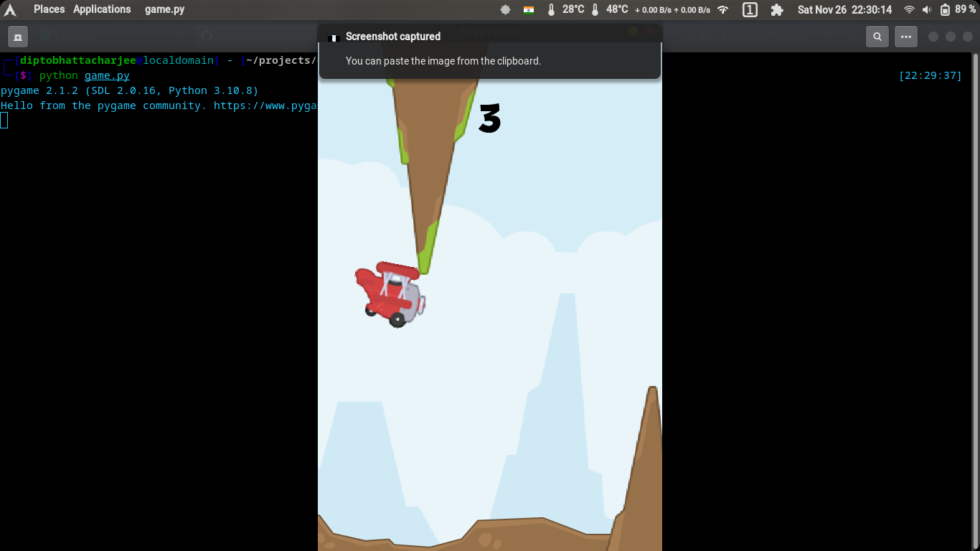
Task: Click the Wi-Fi signal status icon
Action: click(x=909, y=10)
